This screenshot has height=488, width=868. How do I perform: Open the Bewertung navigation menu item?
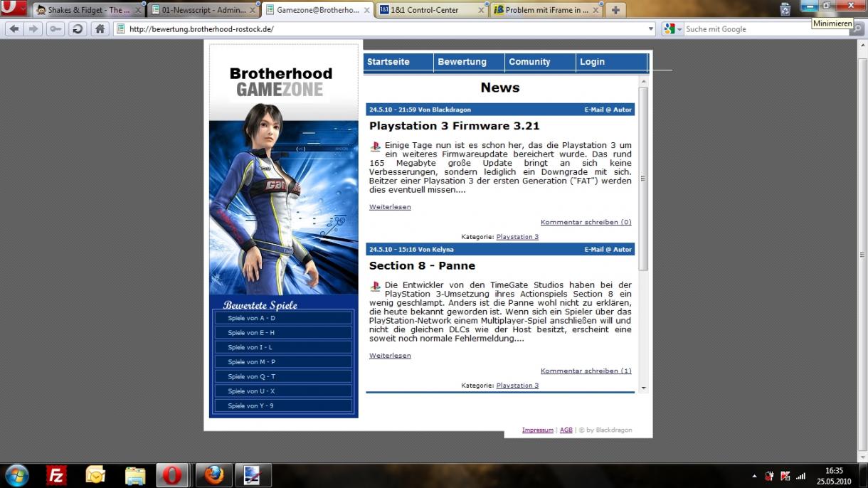click(462, 62)
